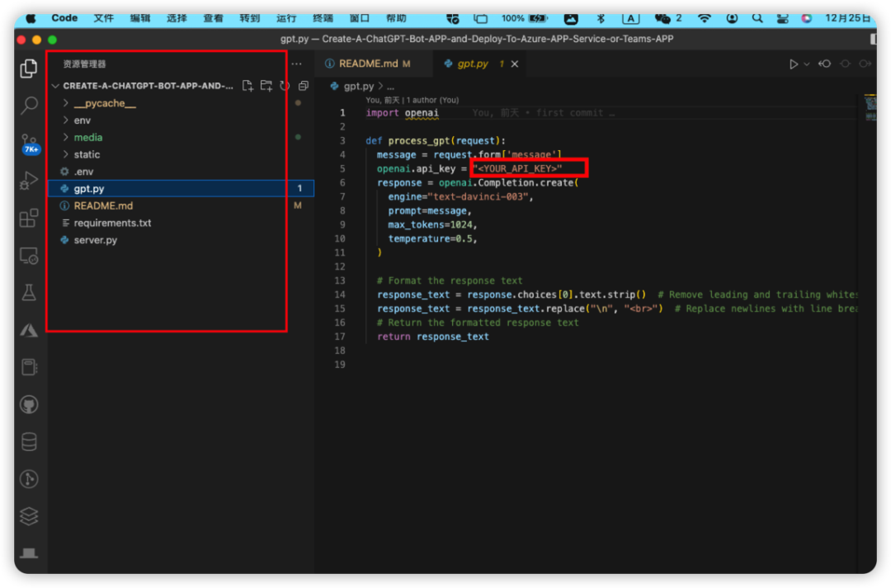
Task: Open the stacked layers icon in activity bar
Action: (29, 516)
